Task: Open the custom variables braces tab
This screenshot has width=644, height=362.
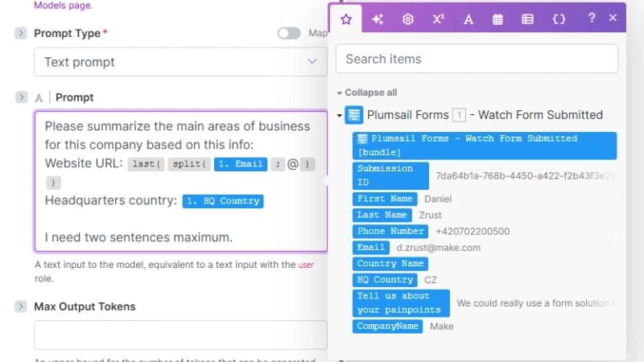Action: pos(559,19)
